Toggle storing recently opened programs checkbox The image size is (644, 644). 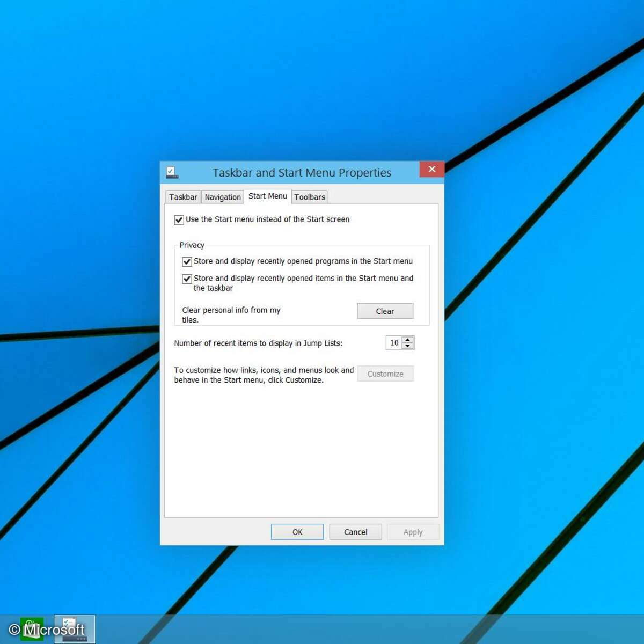[187, 262]
